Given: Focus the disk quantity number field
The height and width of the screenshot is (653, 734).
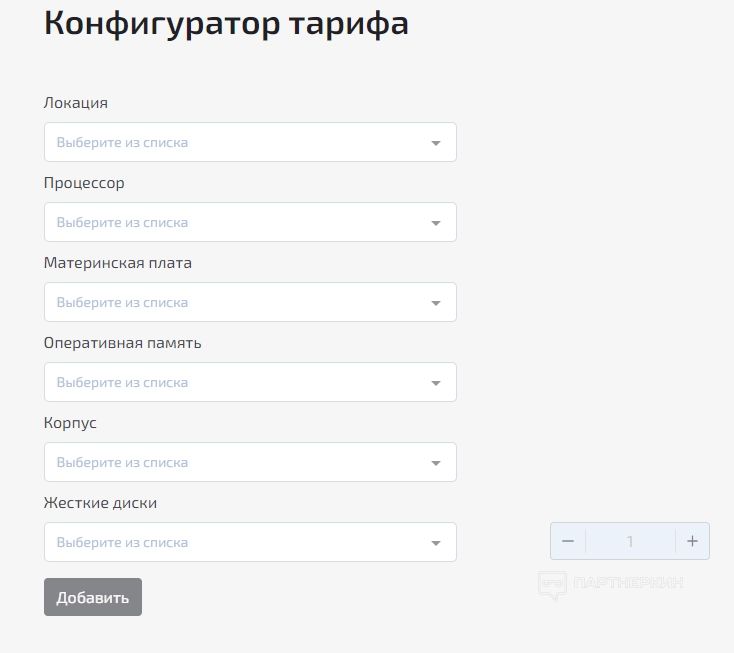Looking at the screenshot, I should click(630, 541).
